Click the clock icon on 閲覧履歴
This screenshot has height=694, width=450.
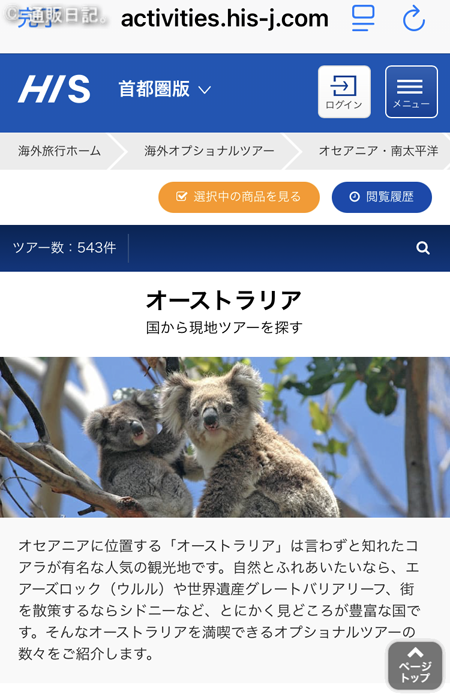pos(354,197)
